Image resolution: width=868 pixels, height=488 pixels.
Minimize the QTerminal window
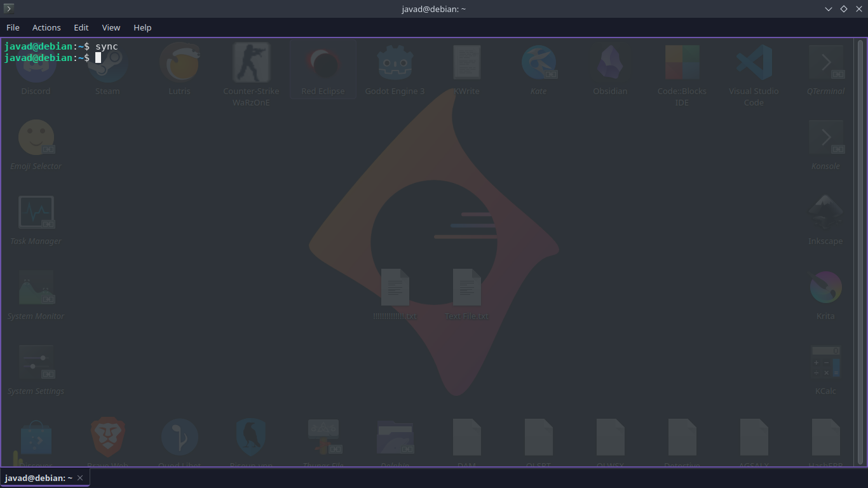click(x=829, y=9)
